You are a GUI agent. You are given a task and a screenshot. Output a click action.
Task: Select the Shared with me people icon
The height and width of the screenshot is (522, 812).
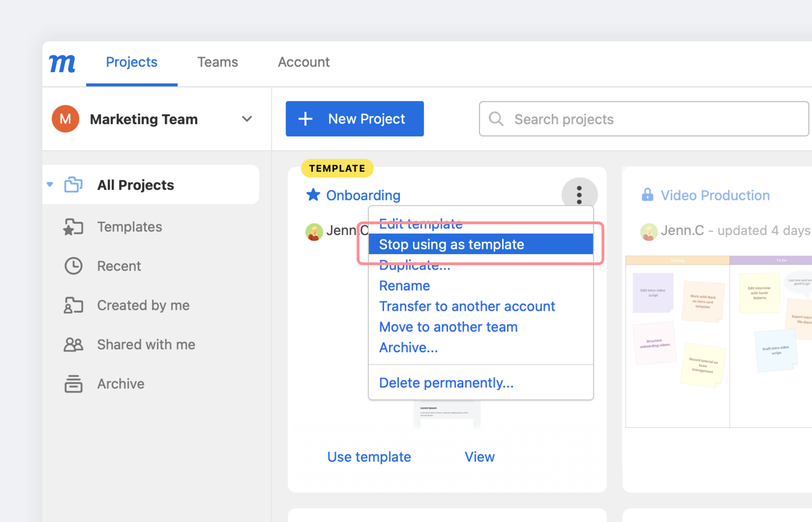[x=74, y=345]
